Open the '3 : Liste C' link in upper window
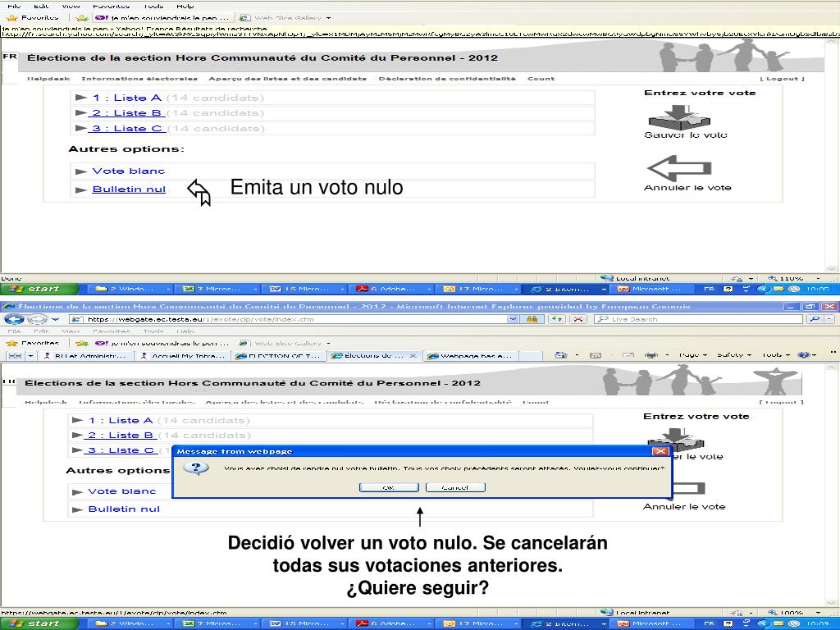 pos(126,129)
